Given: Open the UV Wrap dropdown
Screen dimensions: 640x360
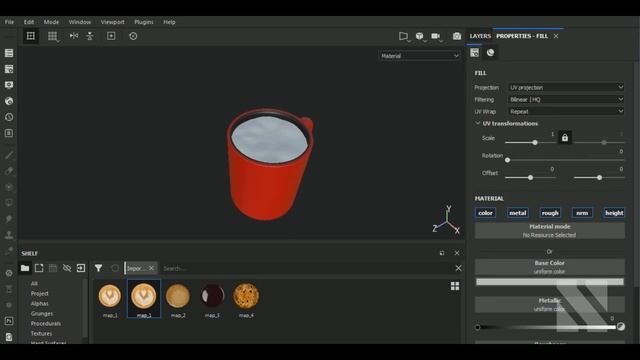Looking at the screenshot, I should click(x=566, y=111).
